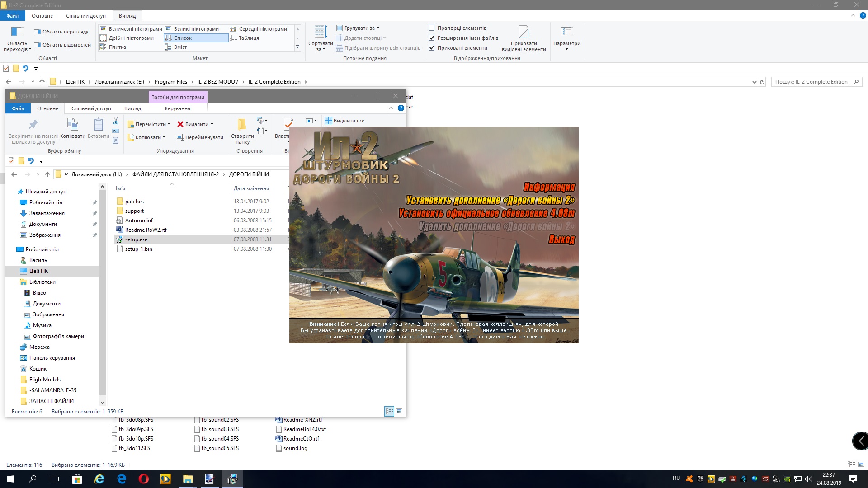Toggle Розширення імен файлів checkbox
The width and height of the screenshot is (868, 488).
(x=432, y=38)
